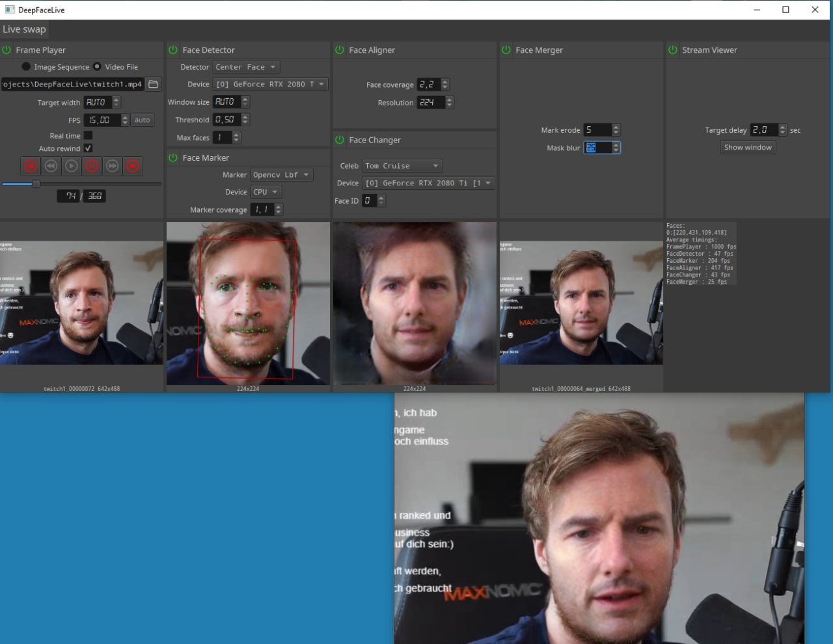Select the Image Sequence radio button
This screenshot has width=833, height=644.
coord(26,66)
